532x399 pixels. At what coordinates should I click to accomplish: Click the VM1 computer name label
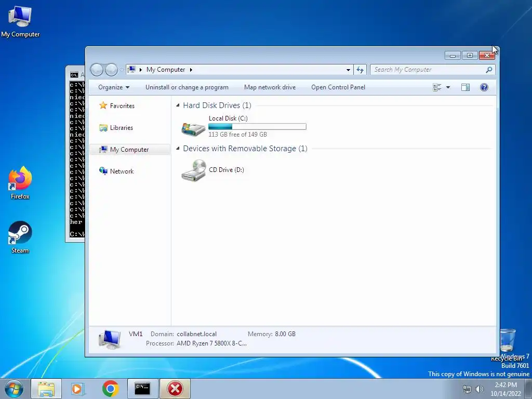(x=136, y=334)
